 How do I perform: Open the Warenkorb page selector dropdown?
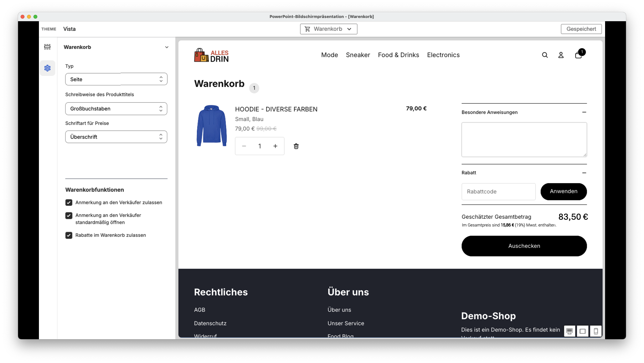coord(328,29)
